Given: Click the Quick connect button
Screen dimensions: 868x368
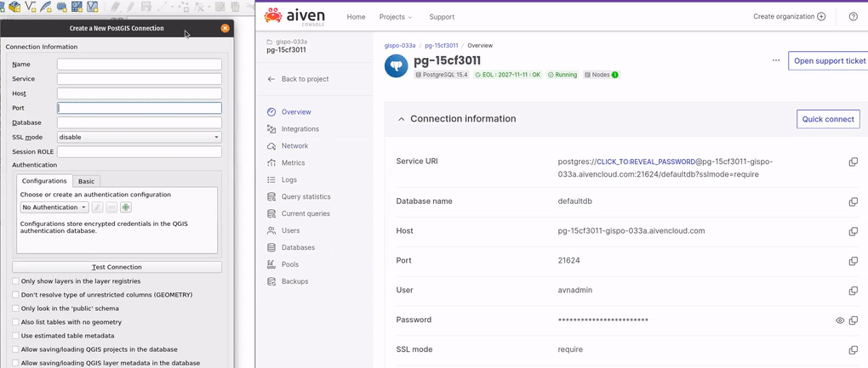Looking at the screenshot, I should point(828,119).
